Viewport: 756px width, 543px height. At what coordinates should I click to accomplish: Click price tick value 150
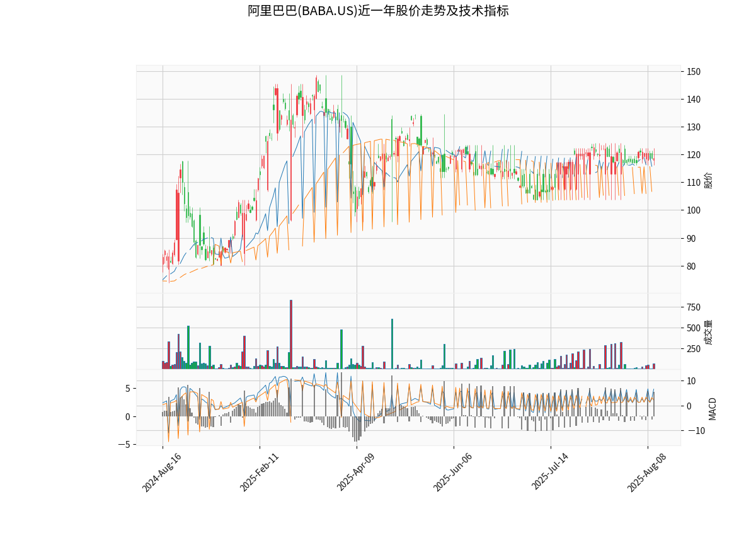[x=694, y=72]
